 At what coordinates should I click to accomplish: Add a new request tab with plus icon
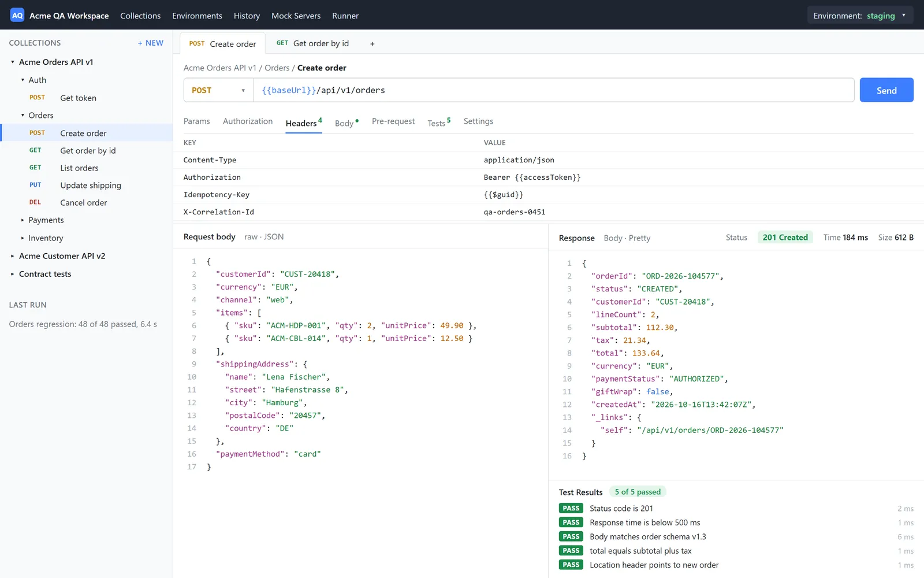[372, 44]
